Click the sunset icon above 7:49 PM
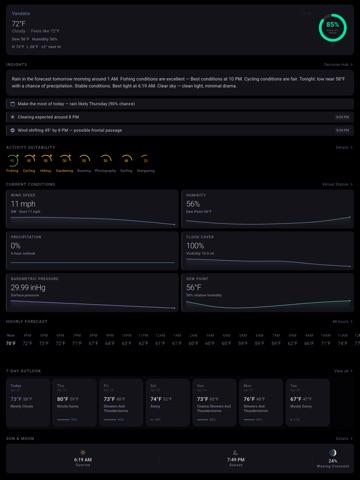Screen dimensions: 360x480 tap(235, 452)
